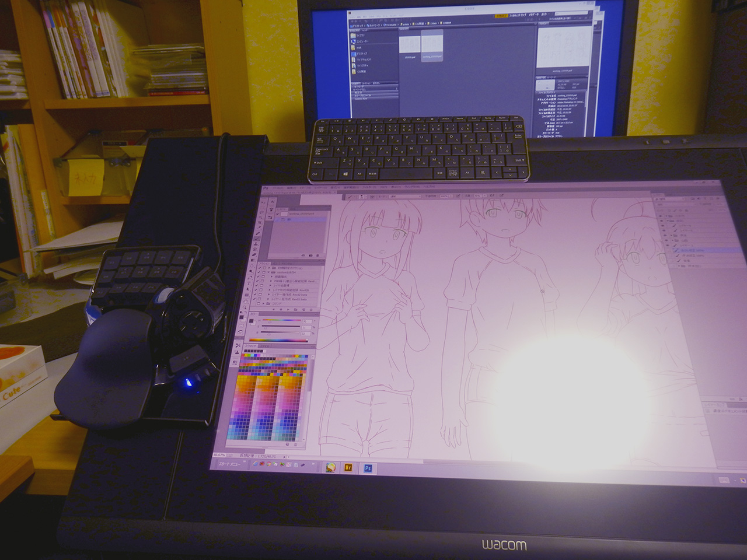Click the play button in the Actions panel

pos(288,310)
